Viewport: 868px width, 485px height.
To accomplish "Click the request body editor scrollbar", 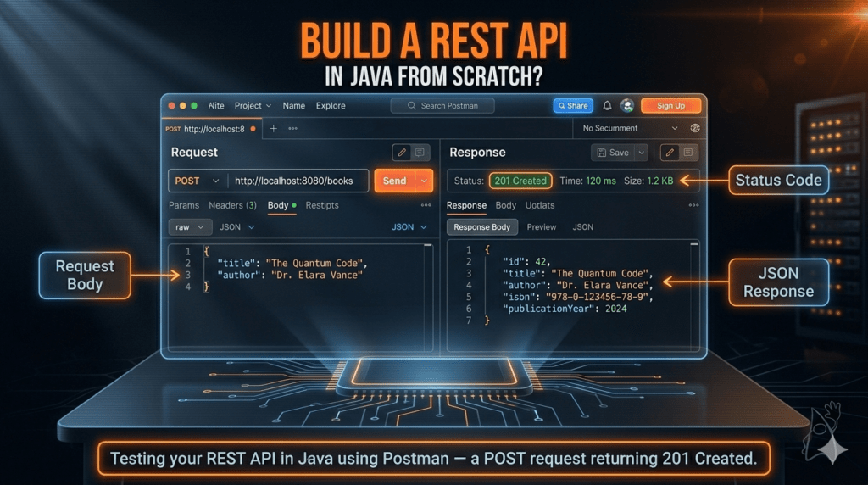I will 428,296.
